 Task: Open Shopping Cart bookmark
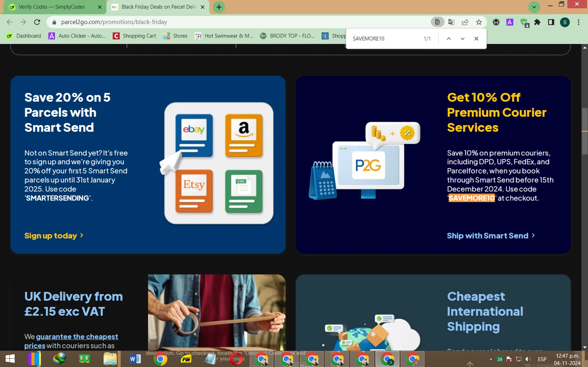[134, 36]
